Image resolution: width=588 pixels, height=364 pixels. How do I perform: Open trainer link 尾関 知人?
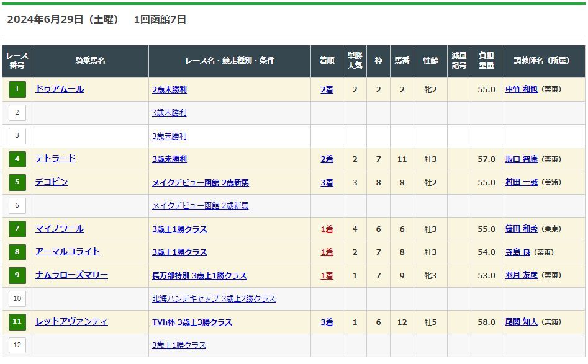point(522,322)
